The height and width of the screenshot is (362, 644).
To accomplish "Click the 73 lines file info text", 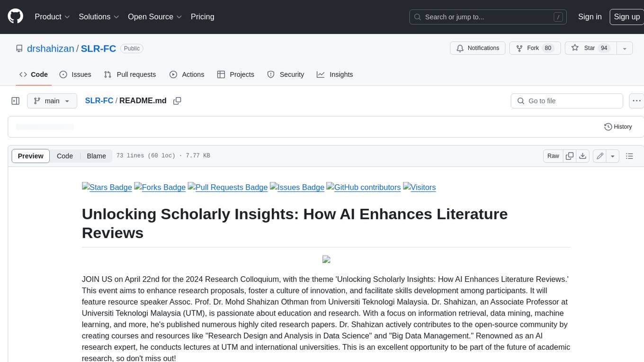I will (x=163, y=156).
